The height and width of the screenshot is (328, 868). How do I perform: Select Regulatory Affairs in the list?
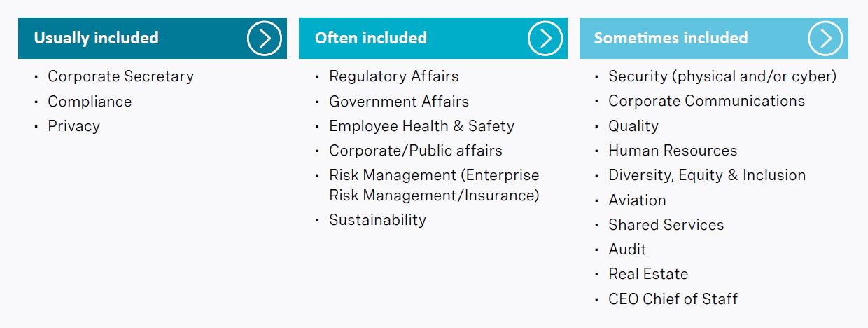pyautogui.click(x=394, y=76)
